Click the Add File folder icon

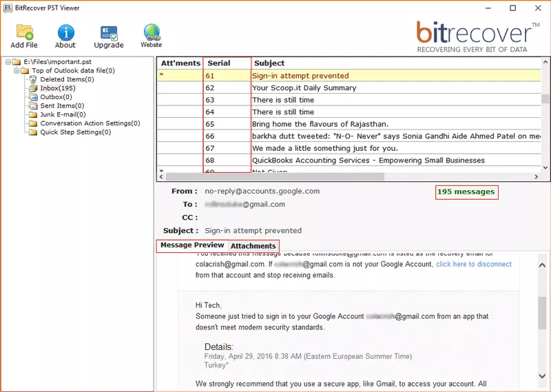pos(24,32)
